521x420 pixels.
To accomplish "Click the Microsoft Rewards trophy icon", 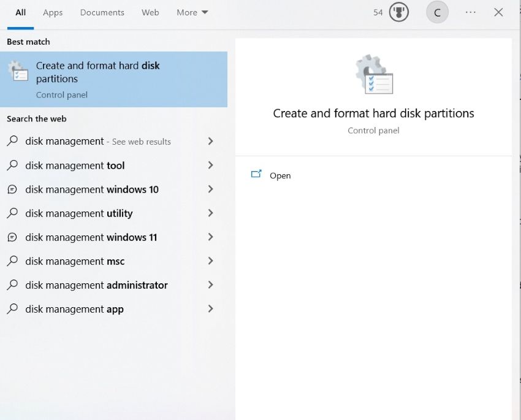I will tap(399, 12).
